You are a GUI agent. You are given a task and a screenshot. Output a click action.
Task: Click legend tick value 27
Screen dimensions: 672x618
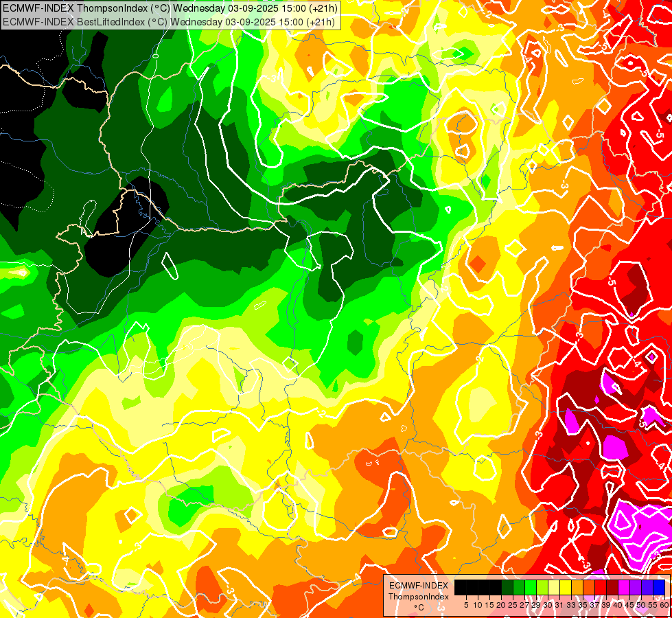click(524, 605)
